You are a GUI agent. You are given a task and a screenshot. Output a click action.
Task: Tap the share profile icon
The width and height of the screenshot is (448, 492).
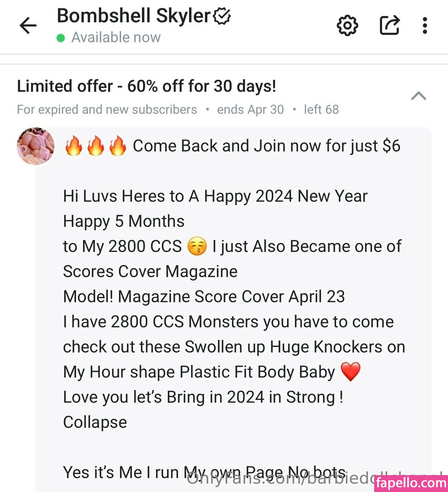pos(390,26)
